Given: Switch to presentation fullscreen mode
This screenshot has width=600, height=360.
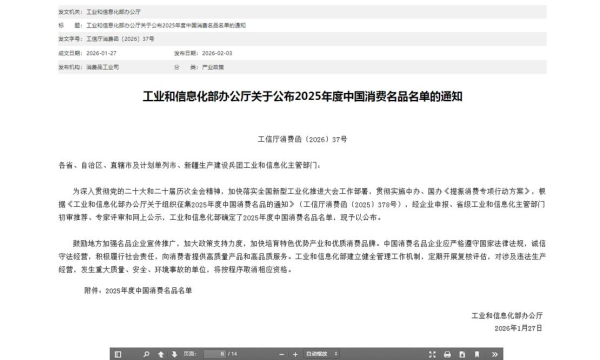Looking at the screenshot, I should [432, 354].
